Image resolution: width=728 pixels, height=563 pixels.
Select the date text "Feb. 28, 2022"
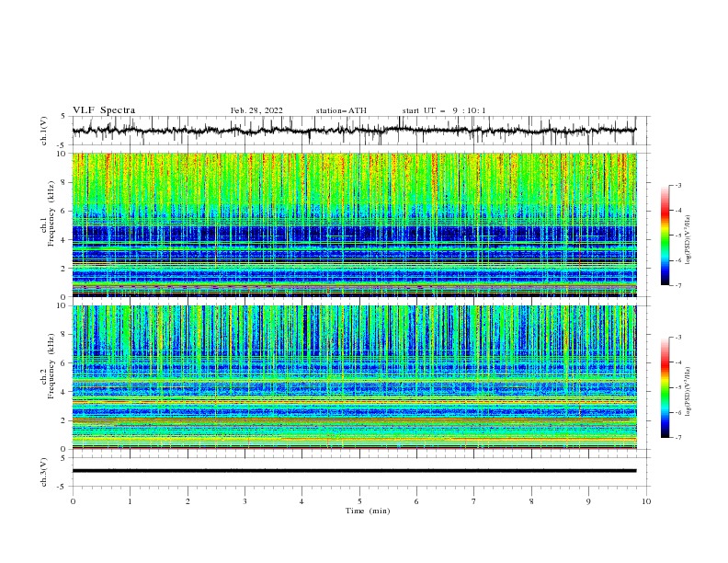coord(256,110)
